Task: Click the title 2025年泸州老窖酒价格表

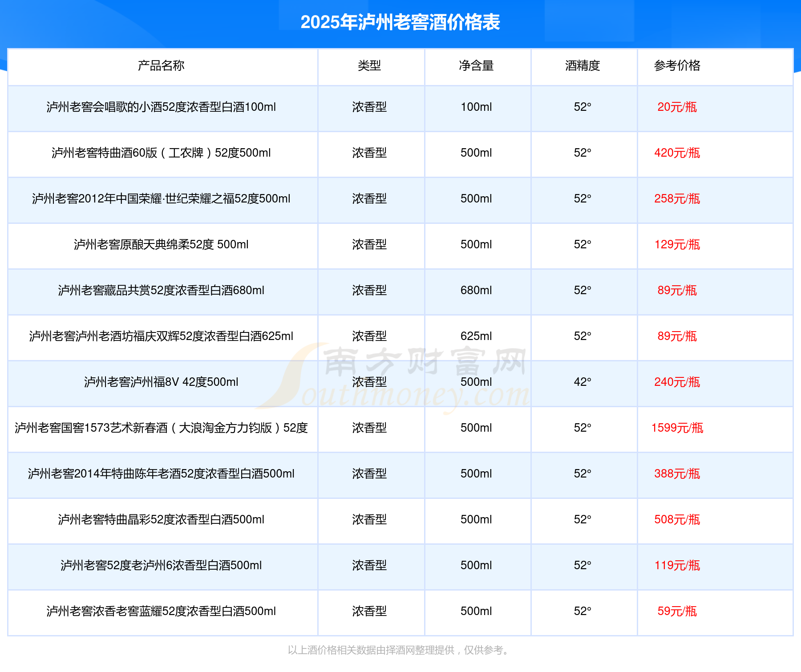Action: tap(400, 22)
